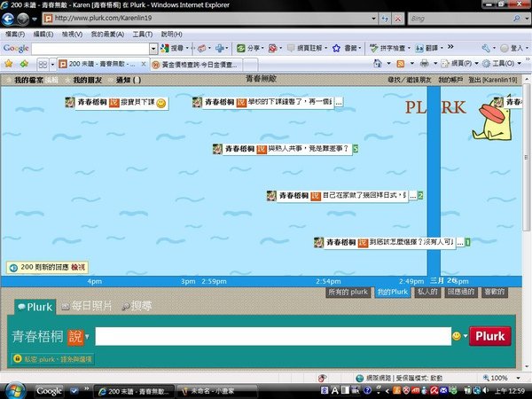Viewport: 532px width, 399px height.
Task: Go forward with the browser Forward arrow
Action: (23, 19)
